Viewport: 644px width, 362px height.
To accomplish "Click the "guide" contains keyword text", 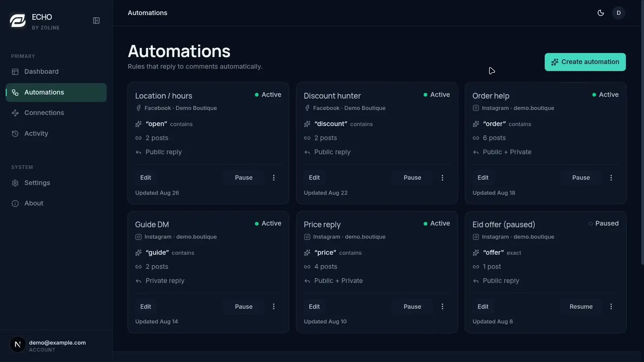I will click(170, 253).
